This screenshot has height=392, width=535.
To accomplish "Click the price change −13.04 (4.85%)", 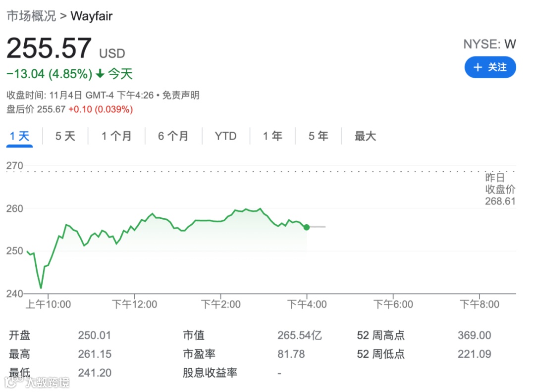I will click(x=50, y=74).
